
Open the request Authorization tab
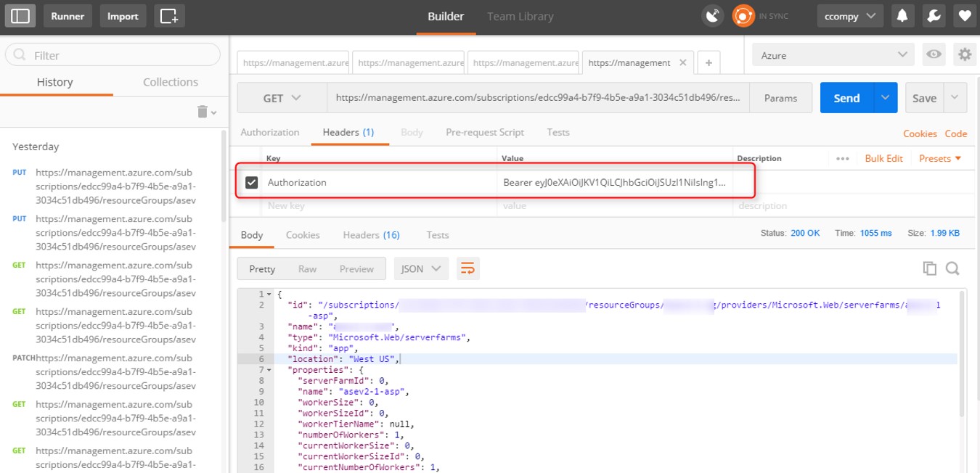pyautogui.click(x=270, y=132)
